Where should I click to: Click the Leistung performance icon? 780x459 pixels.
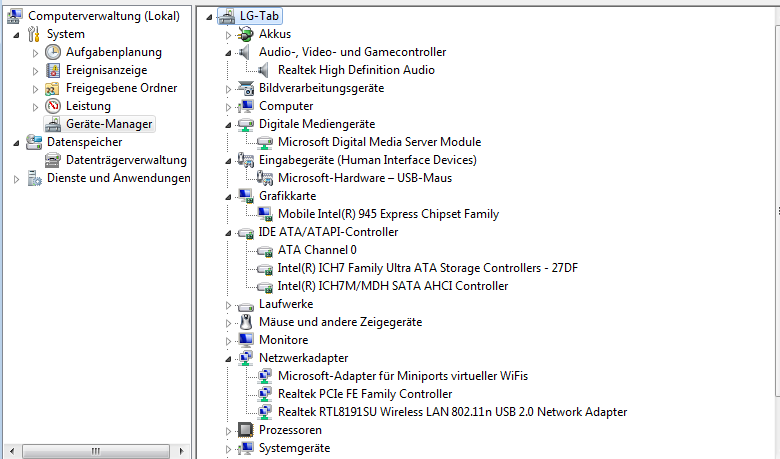(53, 106)
